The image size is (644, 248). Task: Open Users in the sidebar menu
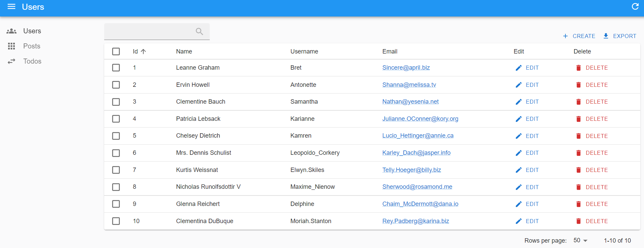pyautogui.click(x=32, y=31)
